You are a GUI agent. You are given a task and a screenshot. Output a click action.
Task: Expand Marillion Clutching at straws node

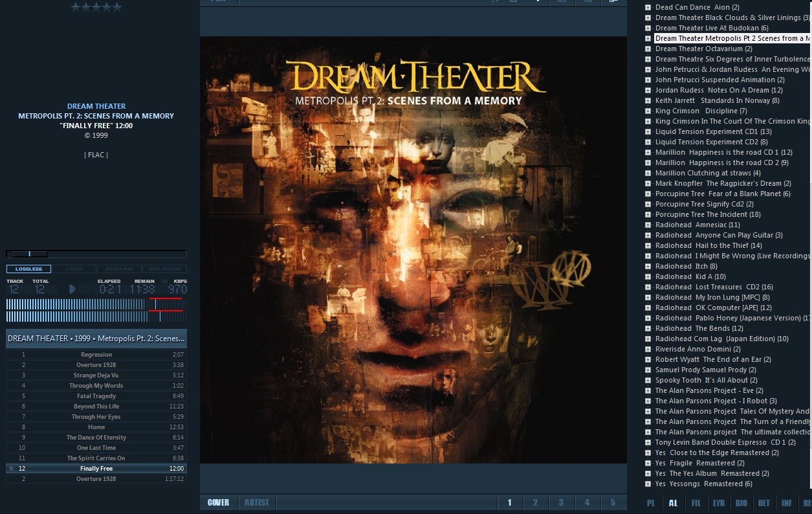point(648,173)
